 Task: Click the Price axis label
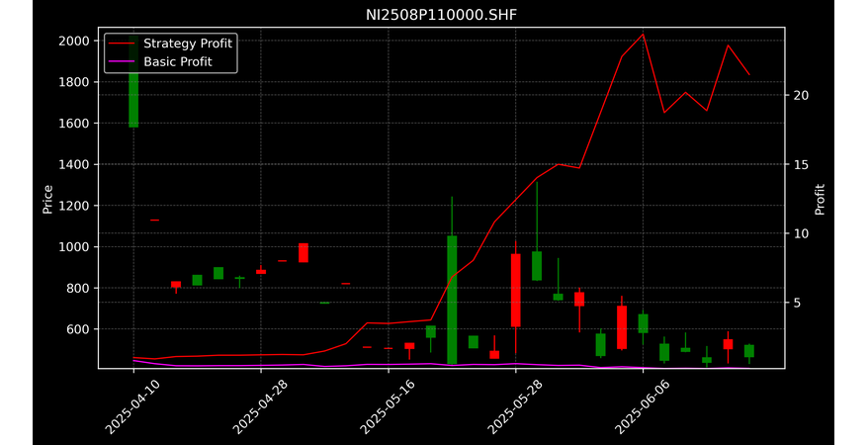[x=47, y=199]
